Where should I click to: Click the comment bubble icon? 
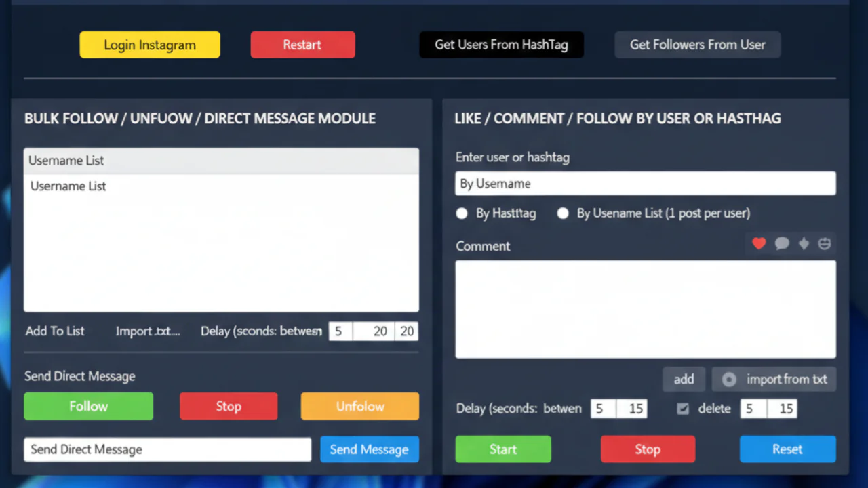pos(782,243)
